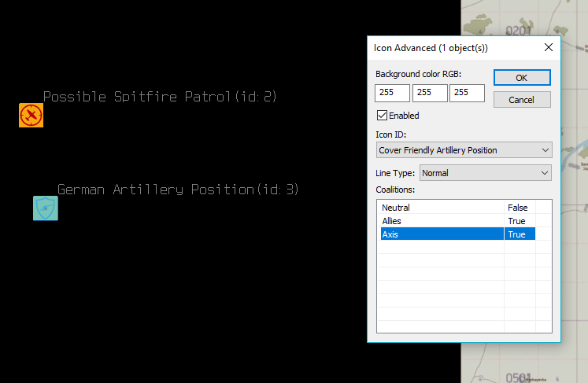Click the blue German artillery shield icon
Viewport: 588px width, 383px height.
point(46,208)
